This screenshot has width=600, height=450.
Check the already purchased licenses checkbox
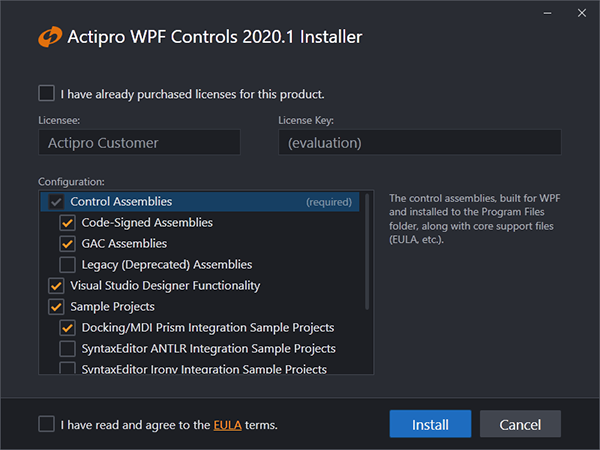tap(47, 93)
